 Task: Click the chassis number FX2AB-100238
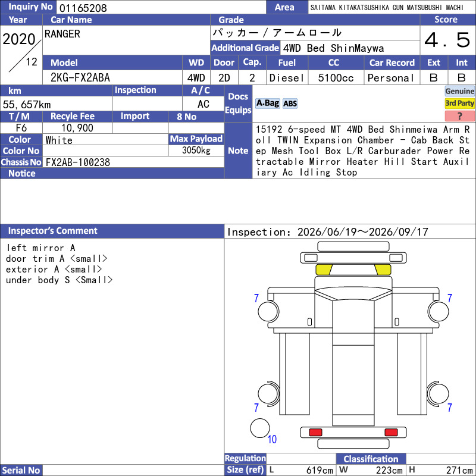coord(78,162)
